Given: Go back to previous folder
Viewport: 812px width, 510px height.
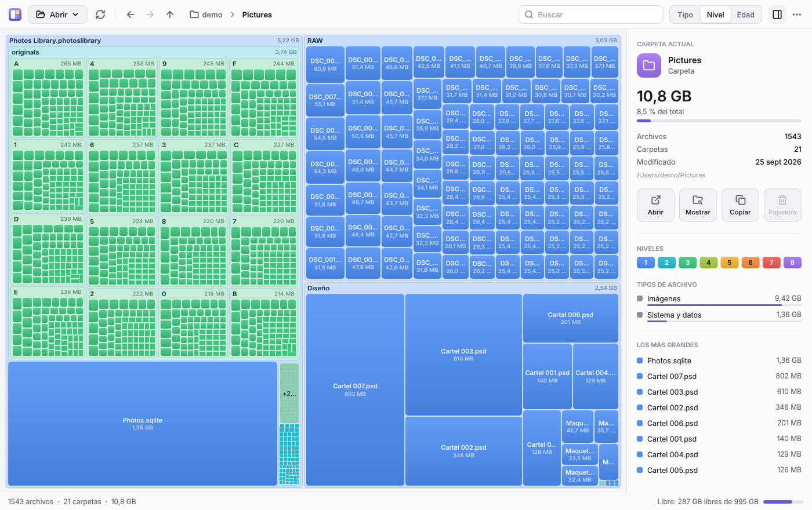Looking at the screenshot, I should click(x=130, y=14).
